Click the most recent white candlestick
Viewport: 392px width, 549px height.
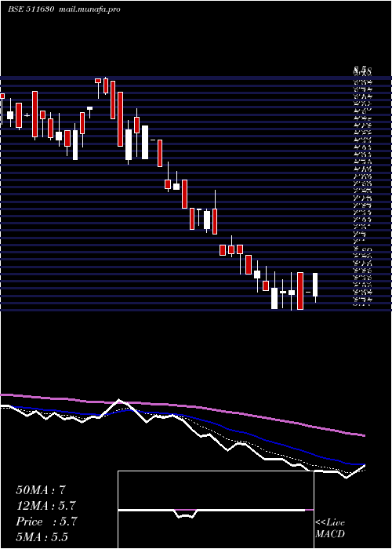[x=315, y=285]
